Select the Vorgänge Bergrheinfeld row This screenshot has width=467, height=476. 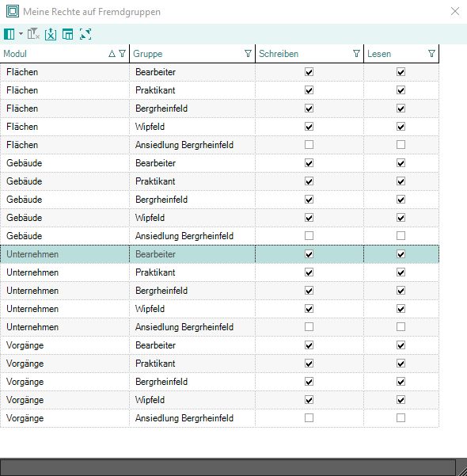click(x=219, y=382)
